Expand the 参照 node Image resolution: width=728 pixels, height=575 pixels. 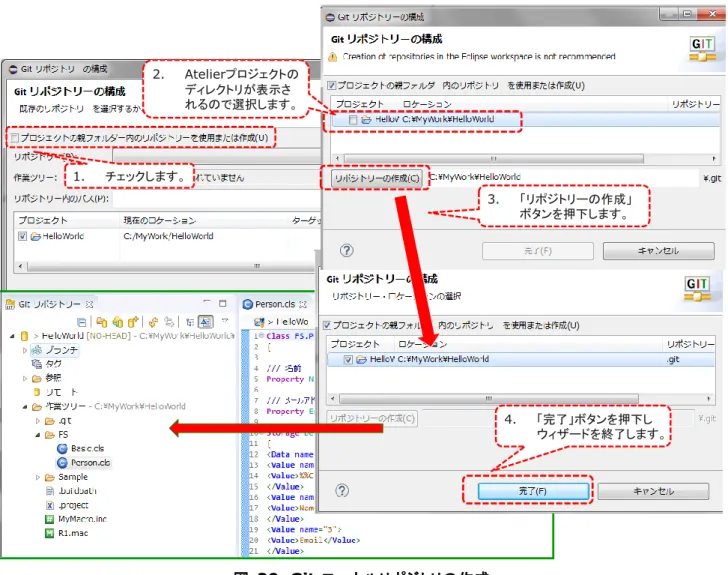25,378
